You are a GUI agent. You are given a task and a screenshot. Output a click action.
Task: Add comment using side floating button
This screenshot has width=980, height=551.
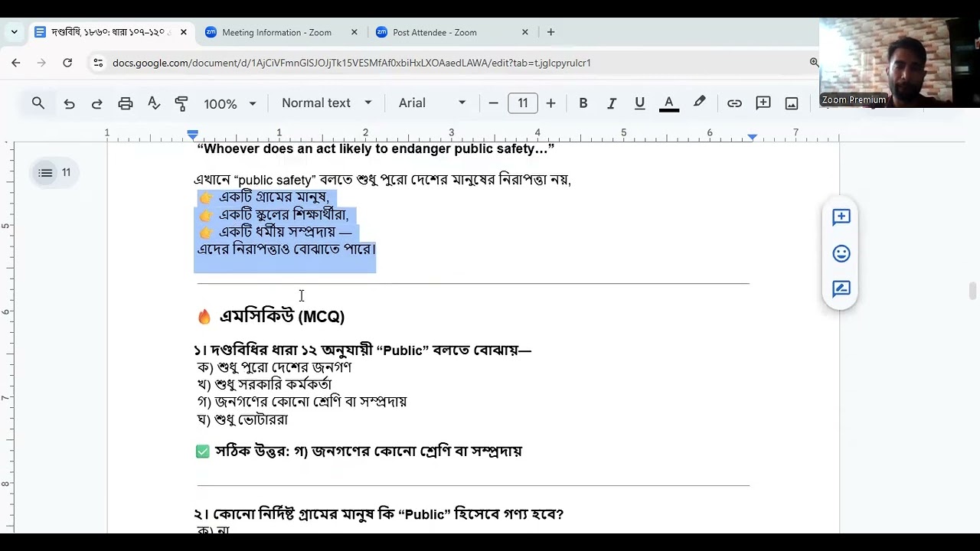click(841, 217)
